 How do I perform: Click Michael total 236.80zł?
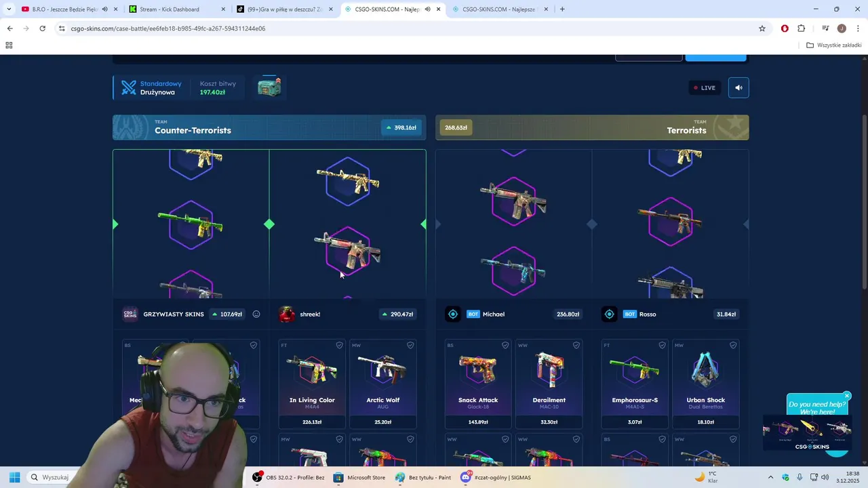coord(568,314)
